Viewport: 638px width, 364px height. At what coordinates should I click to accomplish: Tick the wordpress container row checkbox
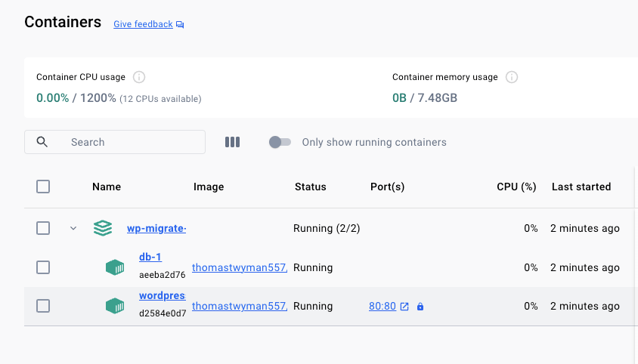pos(43,306)
